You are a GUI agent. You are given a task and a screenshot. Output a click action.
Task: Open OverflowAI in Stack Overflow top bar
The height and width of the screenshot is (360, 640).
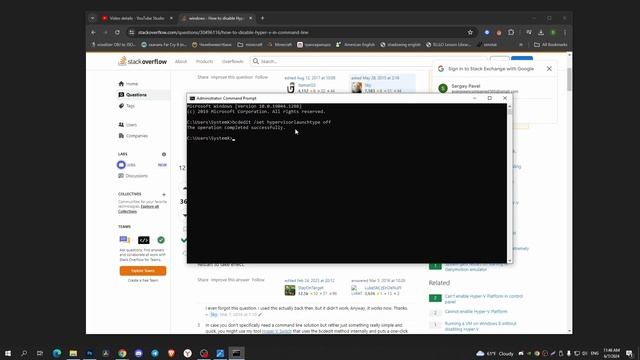point(233,61)
